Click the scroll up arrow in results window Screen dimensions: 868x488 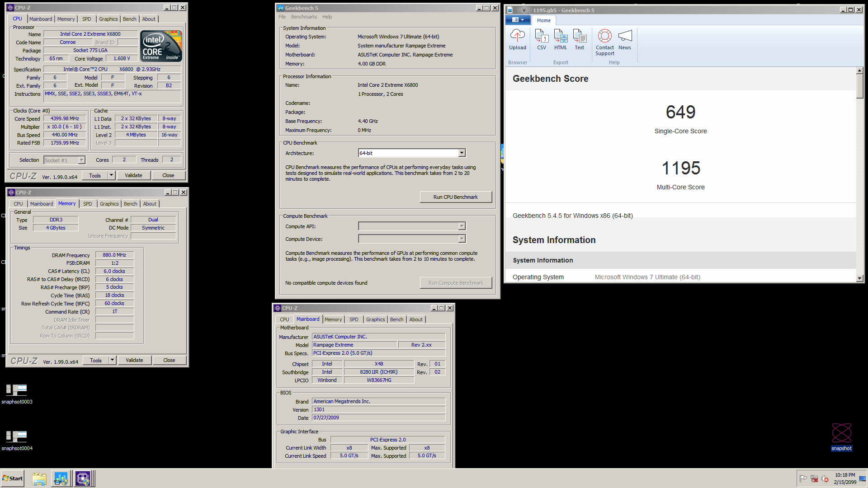pyautogui.click(x=860, y=70)
